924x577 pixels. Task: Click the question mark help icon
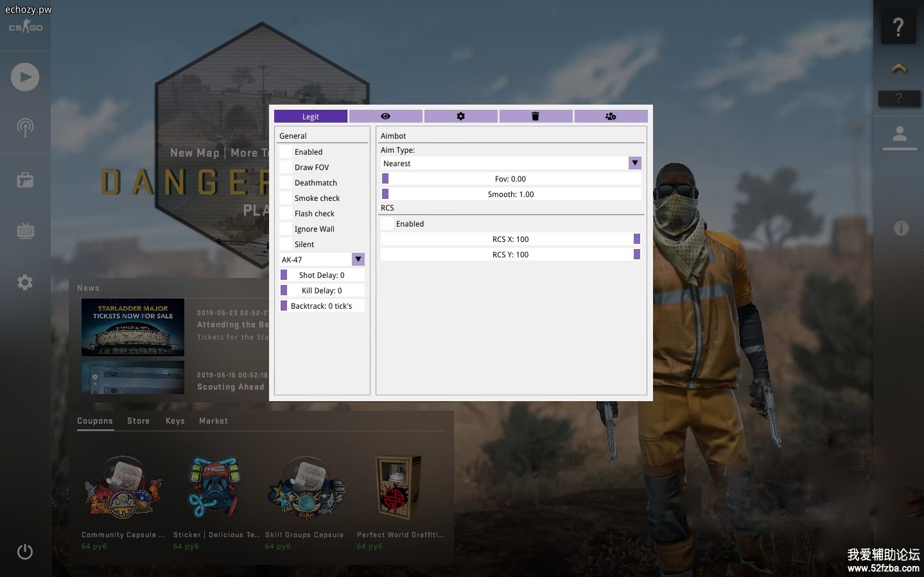898,27
